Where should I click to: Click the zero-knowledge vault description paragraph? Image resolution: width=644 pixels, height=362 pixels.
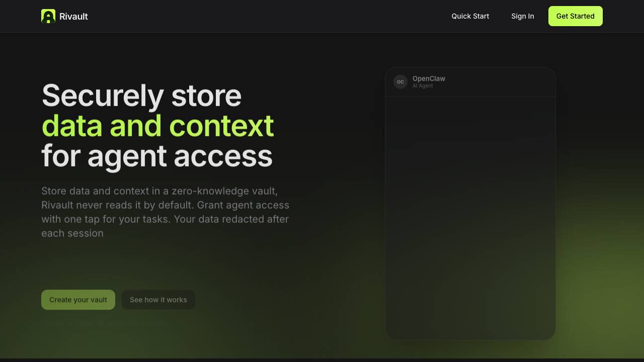pyautogui.click(x=165, y=212)
